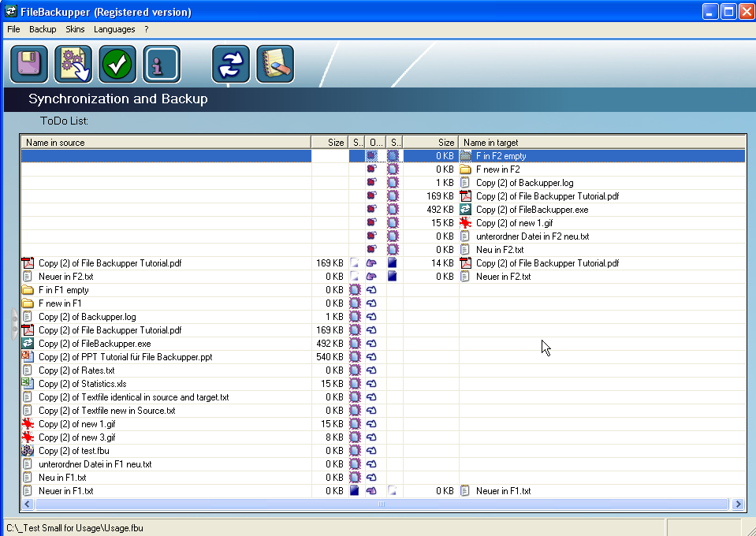Click the red splat icon of 'Copy (2) of new 3.gif'

tap(28, 437)
